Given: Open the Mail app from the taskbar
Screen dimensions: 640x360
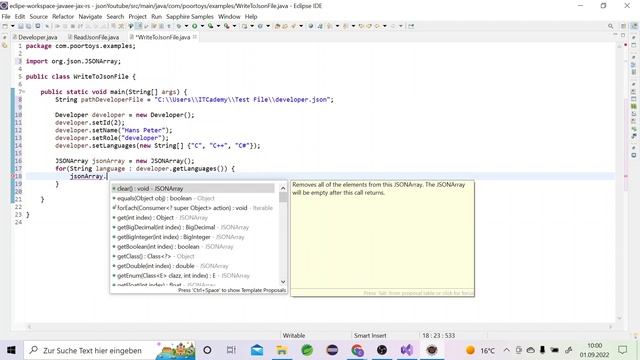Looking at the screenshot, I should coord(257,350).
